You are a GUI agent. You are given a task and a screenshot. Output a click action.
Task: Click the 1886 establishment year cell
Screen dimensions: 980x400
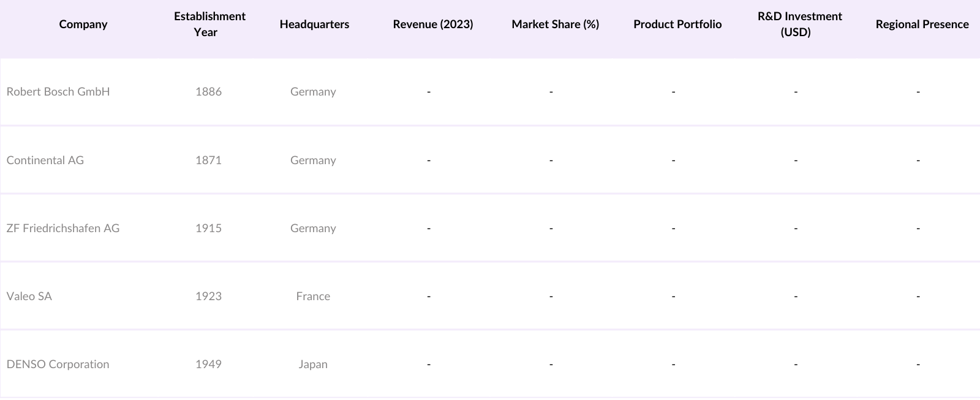tap(208, 92)
